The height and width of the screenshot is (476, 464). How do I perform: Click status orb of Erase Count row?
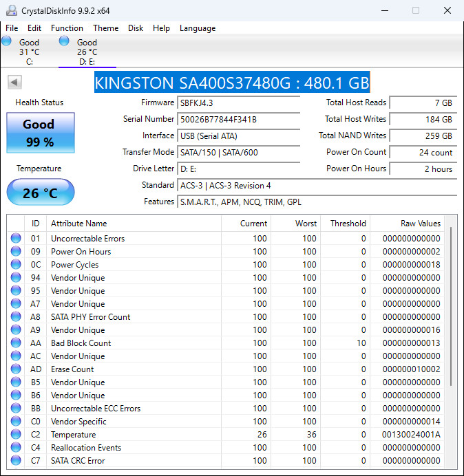pyautogui.click(x=16, y=369)
